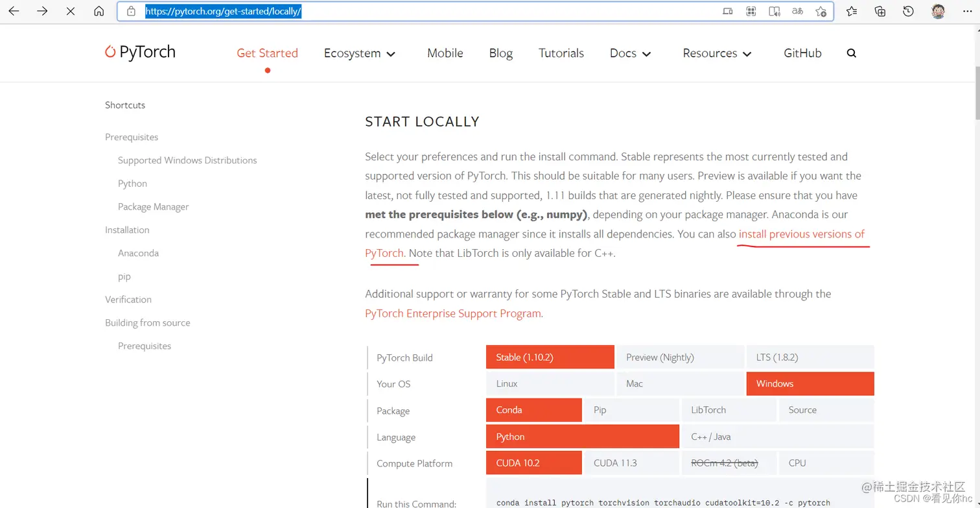This screenshot has height=508, width=980.
Task: Jump to Anaconda shortcut
Action: pos(138,253)
